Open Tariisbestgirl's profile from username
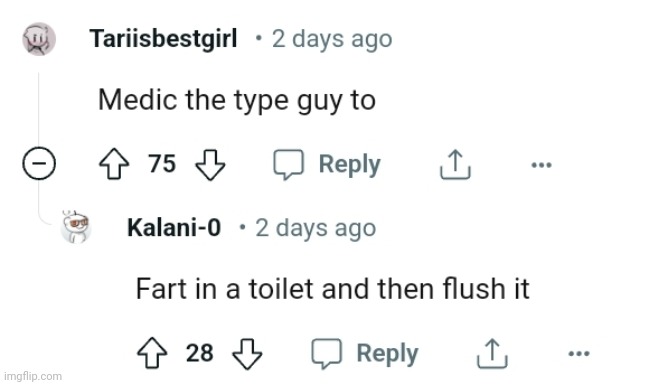Image resolution: width=649 pixels, height=385 pixels. pyautogui.click(x=163, y=39)
